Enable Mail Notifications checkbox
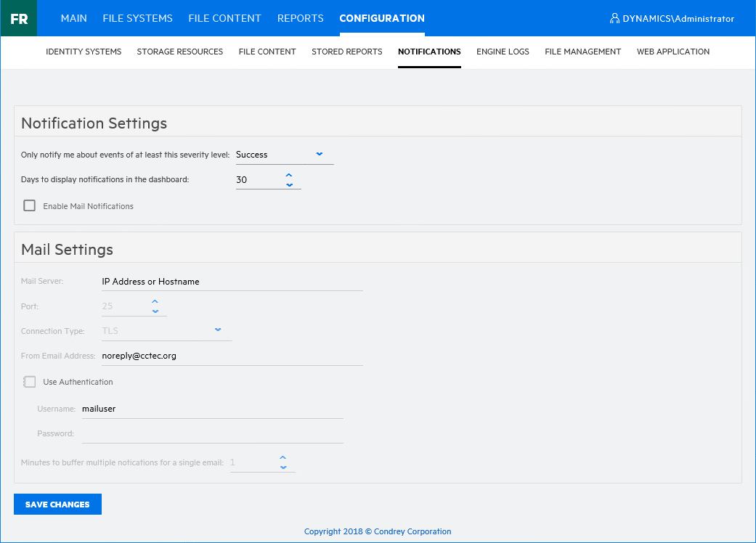756x543 pixels. [30, 206]
